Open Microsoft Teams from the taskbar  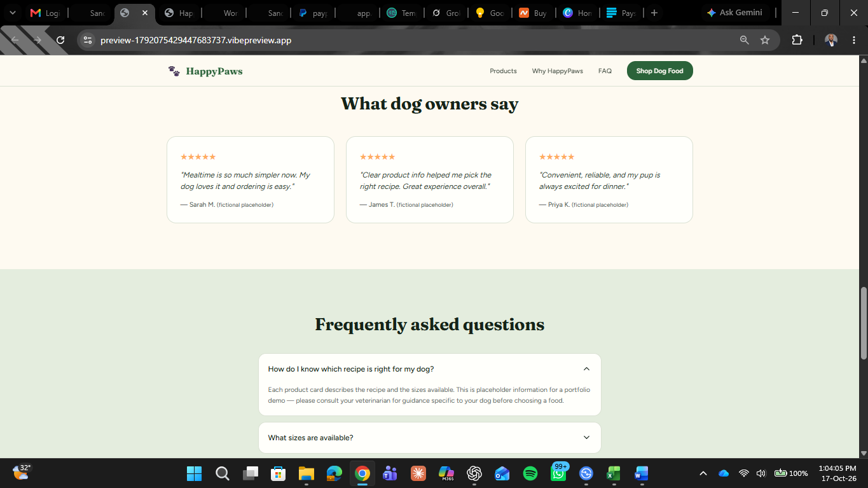tap(390, 473)
